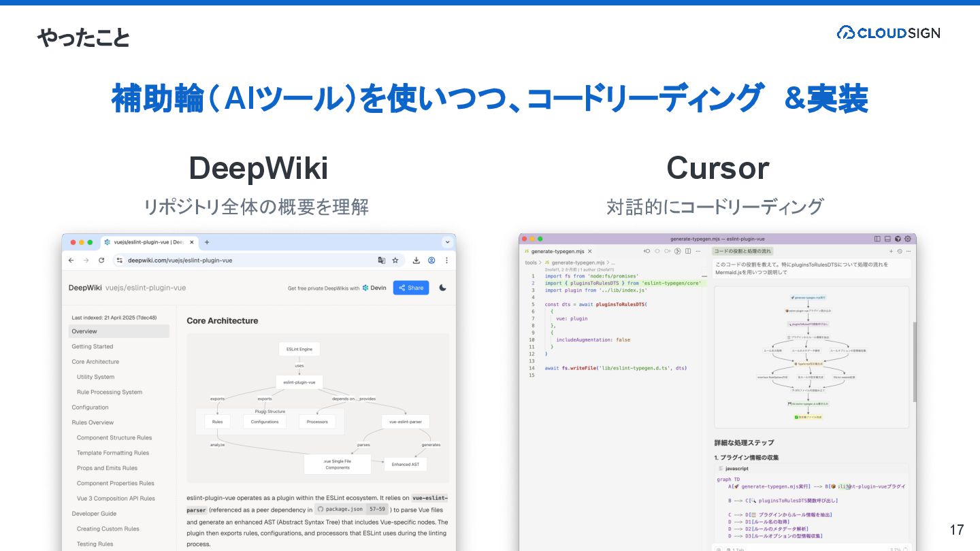Open Vue 3 Composition API Rules entry
Viewport: 980px width, 551px height.
click(x=116, y=499)
